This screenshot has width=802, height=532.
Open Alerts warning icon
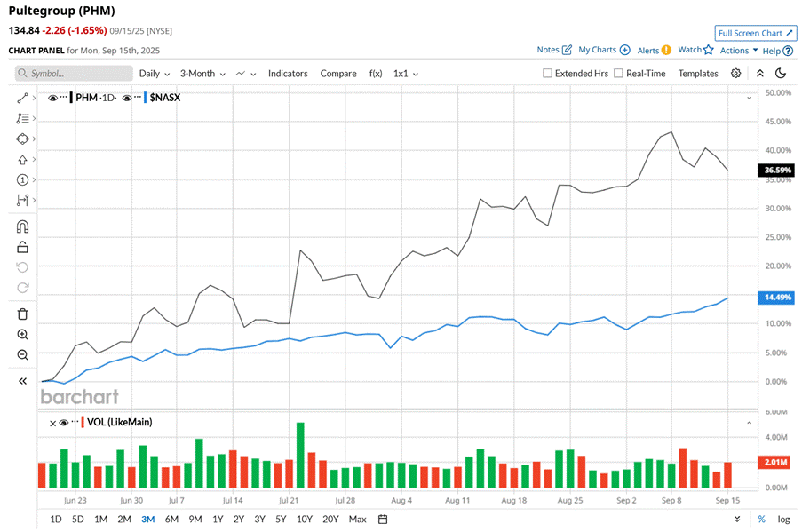coord(666,50)
